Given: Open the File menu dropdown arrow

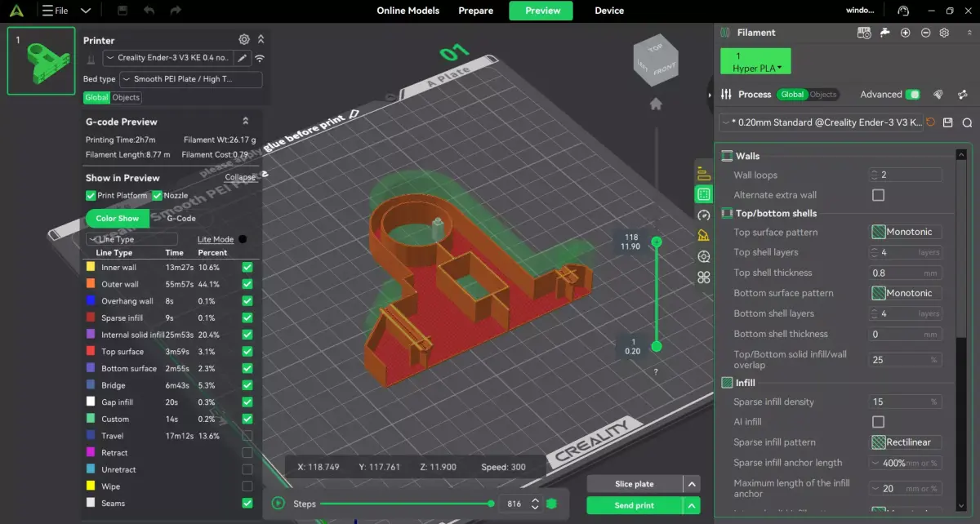Looking at the screenshot, I should 85,11.
